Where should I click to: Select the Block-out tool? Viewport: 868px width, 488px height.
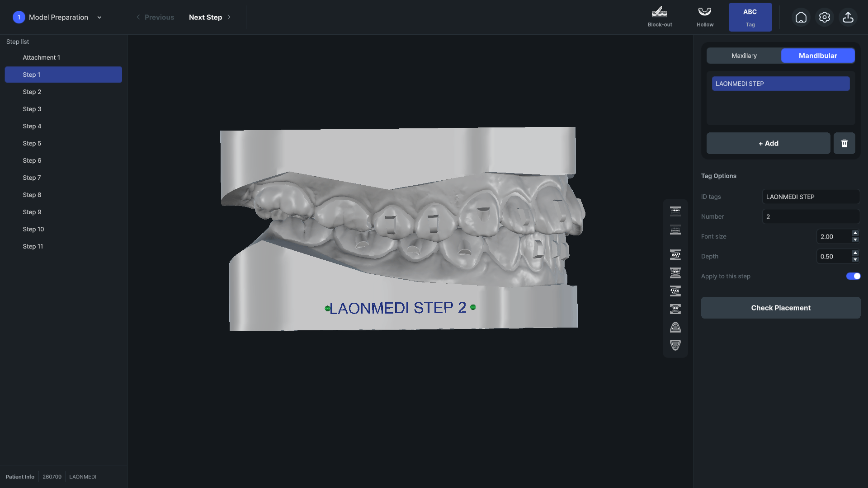point(660,17)
